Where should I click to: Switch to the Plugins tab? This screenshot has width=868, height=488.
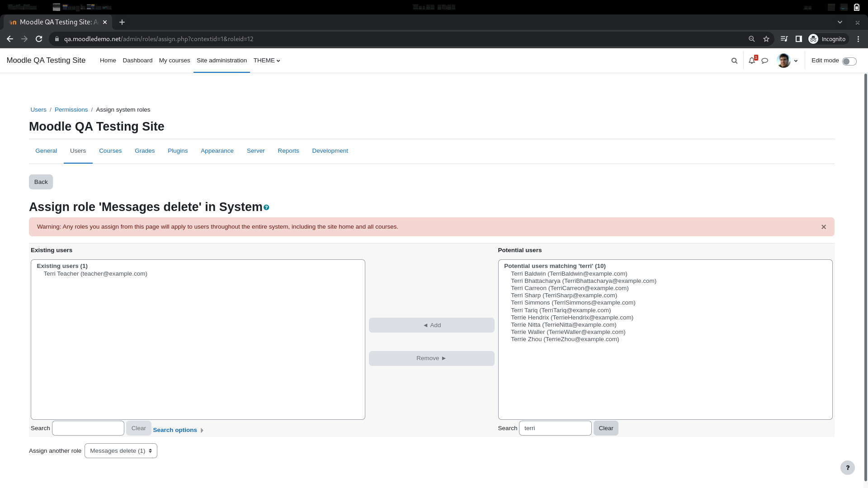pyautogui.click(x=178, y=151)
